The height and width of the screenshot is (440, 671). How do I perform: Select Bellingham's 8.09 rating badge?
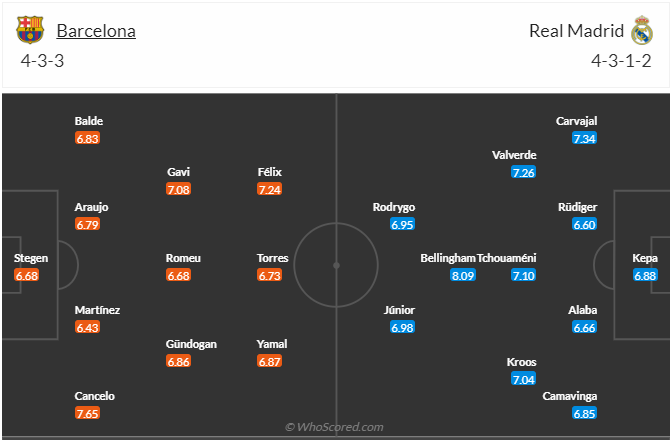pyautogui.click(x=463, y=275)
